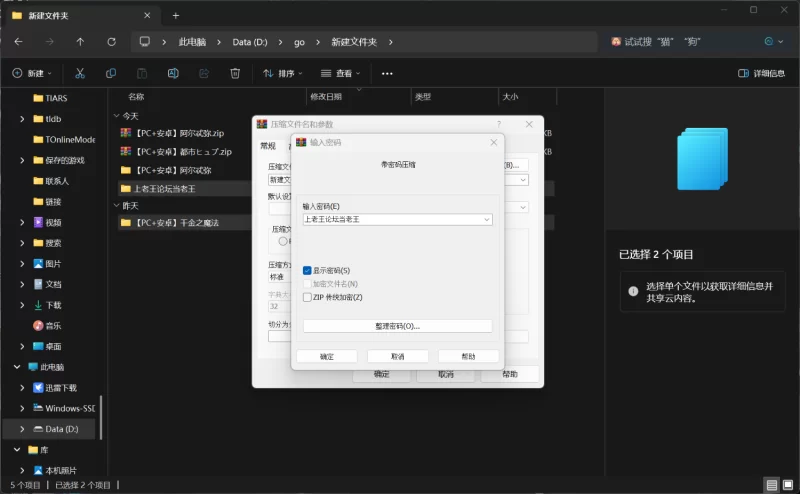Click the 详细信息 details pane button

[x=761, y=73]
